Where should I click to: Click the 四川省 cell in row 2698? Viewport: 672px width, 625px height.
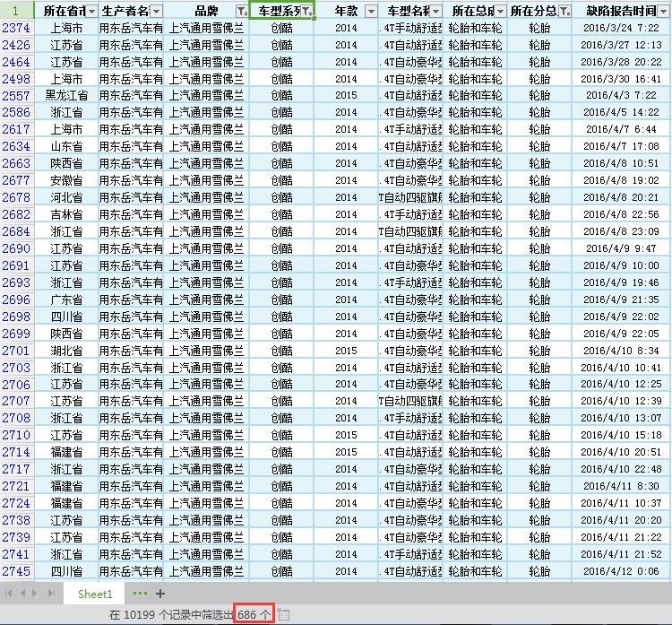click(x=66, y=317)
